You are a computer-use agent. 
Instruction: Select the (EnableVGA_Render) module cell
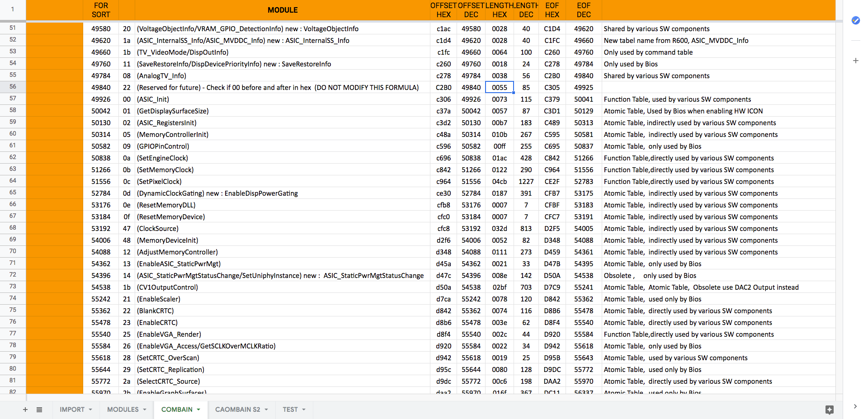283,334
